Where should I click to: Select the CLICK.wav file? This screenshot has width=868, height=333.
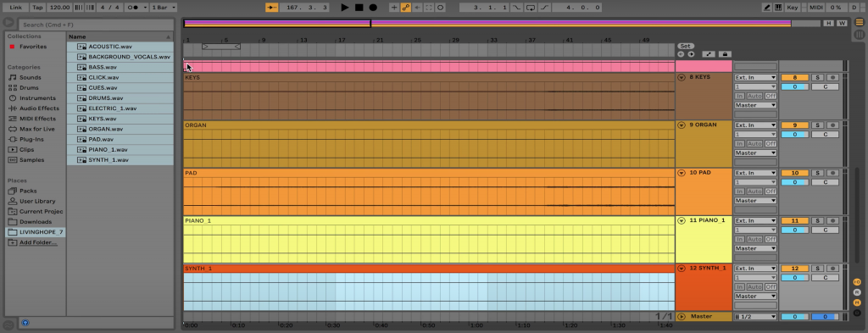coord(120,77)
